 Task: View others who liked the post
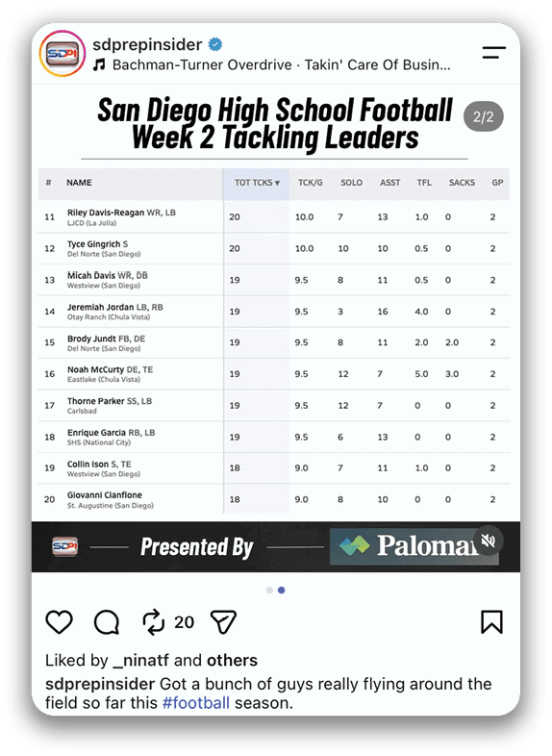click(x=232, y=661)
